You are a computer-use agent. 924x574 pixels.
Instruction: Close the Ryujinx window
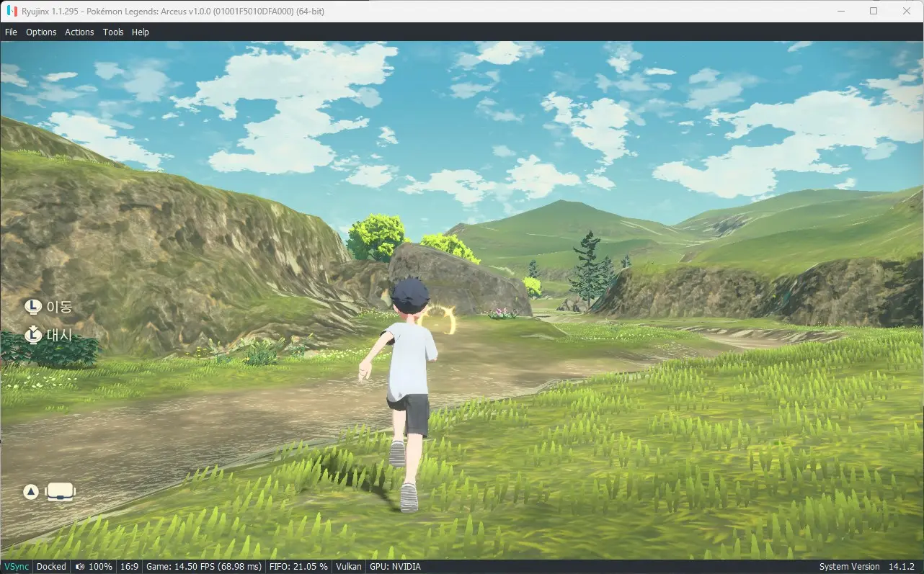coord(907,11)
